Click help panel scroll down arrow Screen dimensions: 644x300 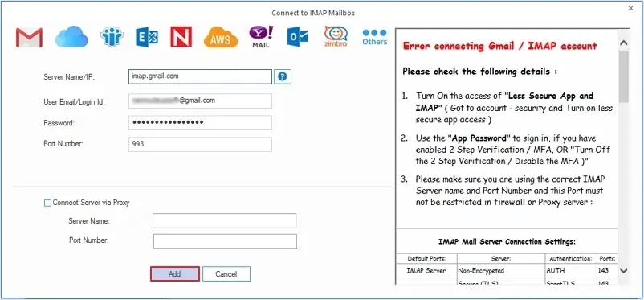623,271
